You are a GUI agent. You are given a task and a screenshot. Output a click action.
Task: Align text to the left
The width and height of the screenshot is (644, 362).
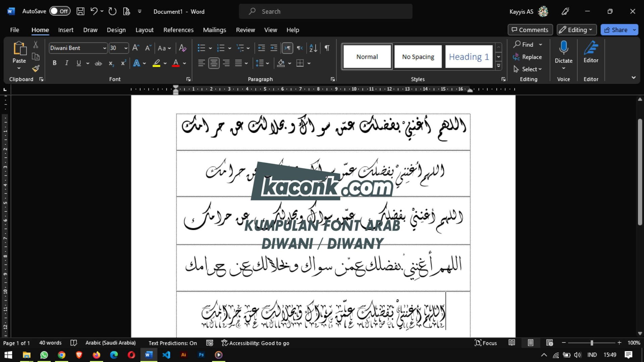[201, 63]
